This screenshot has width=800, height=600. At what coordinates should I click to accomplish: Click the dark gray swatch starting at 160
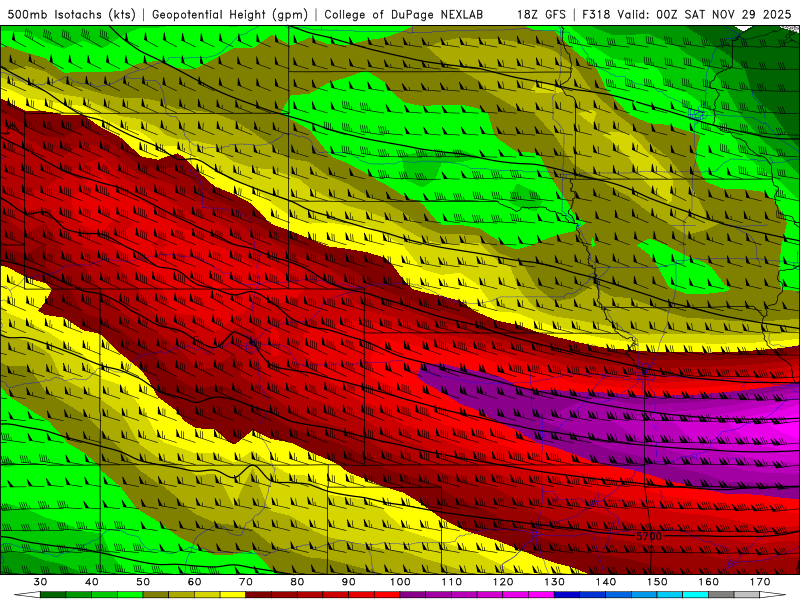pos(721,595)
